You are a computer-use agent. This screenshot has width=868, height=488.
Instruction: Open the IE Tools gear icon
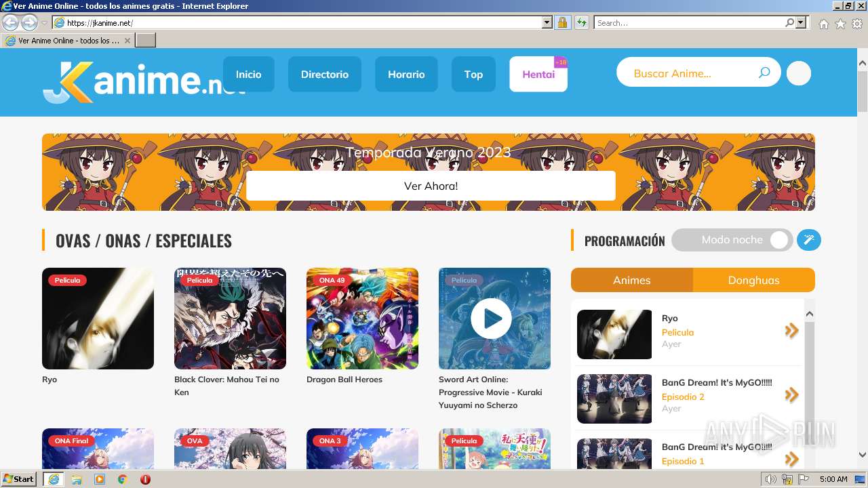[x=857, y=24]
